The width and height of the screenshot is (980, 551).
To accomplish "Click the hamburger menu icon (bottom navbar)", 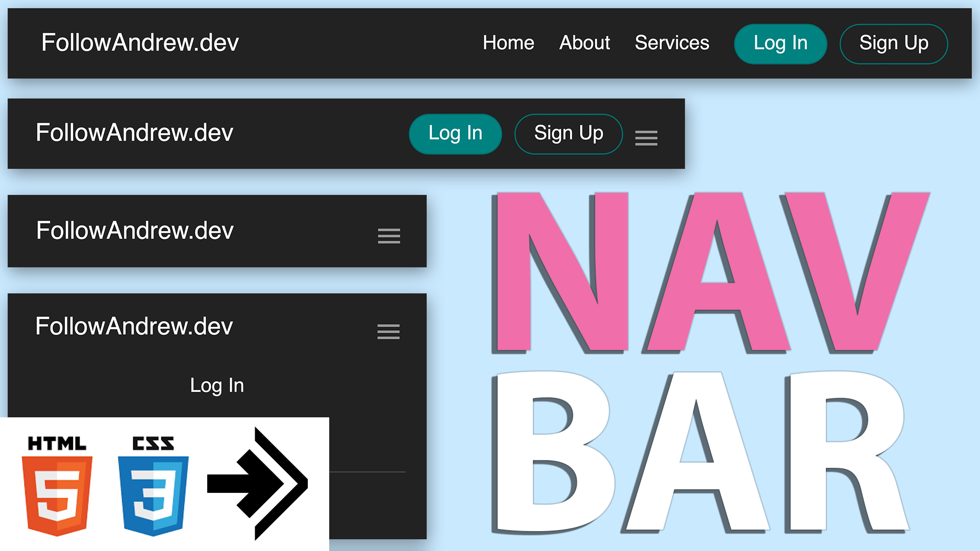I will click(x=388, y=330).
